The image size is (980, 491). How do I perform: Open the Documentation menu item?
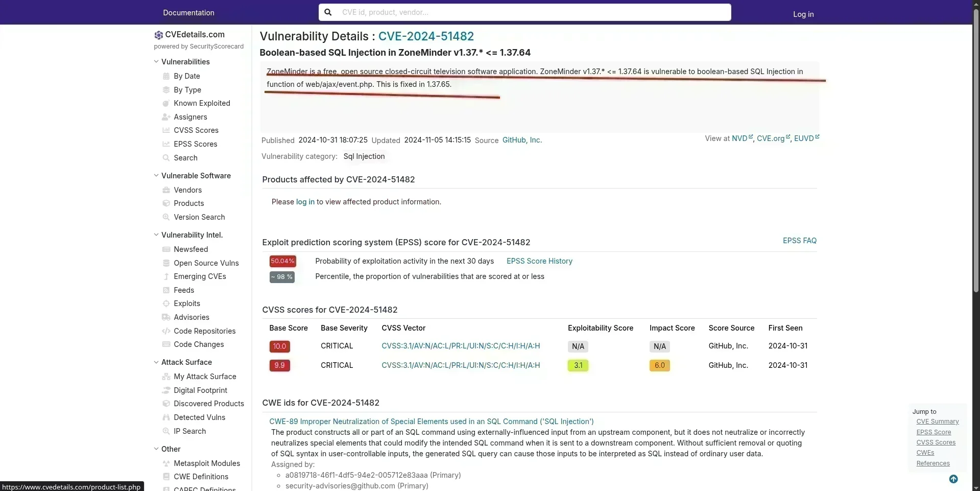tap(188, 13)
